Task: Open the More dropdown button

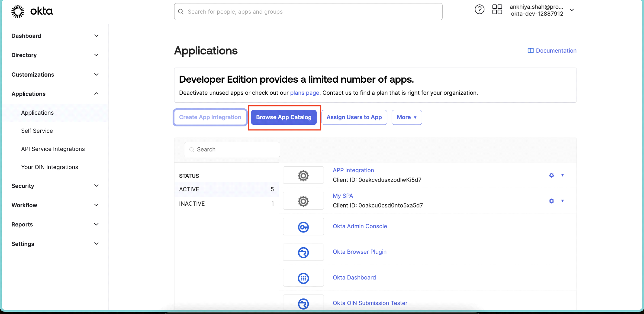Action: pyautogui.click(x=406, y=117)
